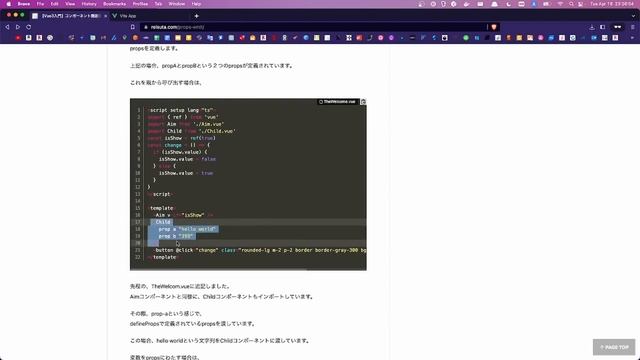
Task: Open Spotlight search magnifier icon
Action: (571, 4)
